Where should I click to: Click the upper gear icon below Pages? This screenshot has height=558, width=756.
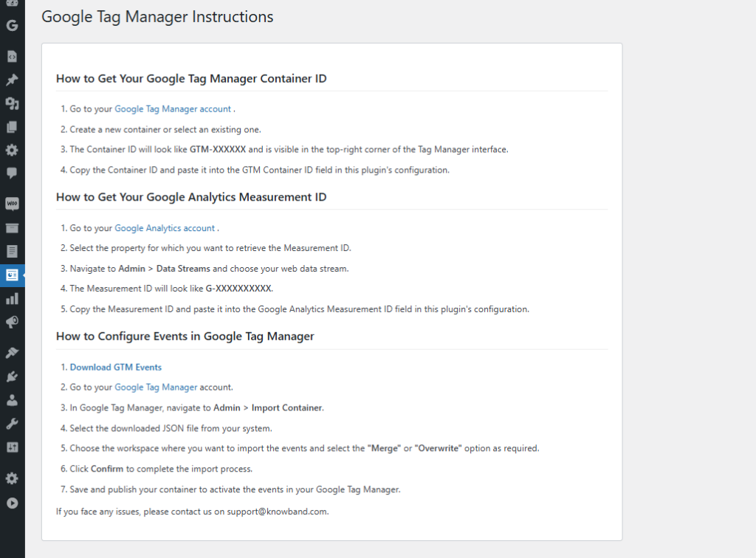[x=12, y=150]
